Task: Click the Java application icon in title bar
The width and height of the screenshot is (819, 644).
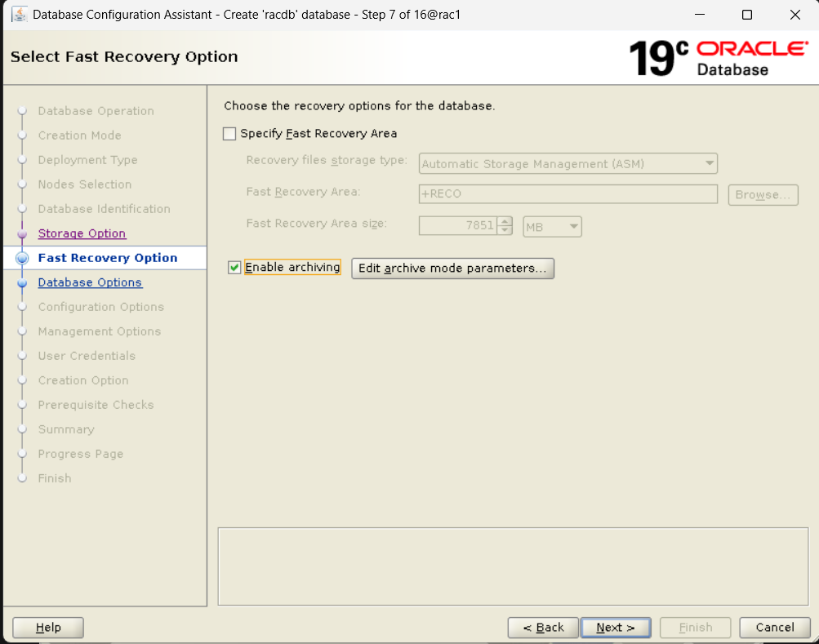Action: tap(20, 14)
